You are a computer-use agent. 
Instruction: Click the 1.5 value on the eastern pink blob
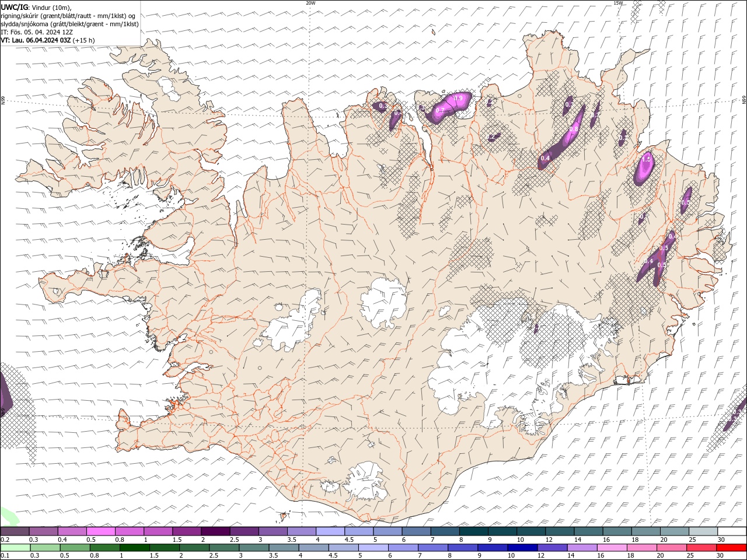(646, 159)
